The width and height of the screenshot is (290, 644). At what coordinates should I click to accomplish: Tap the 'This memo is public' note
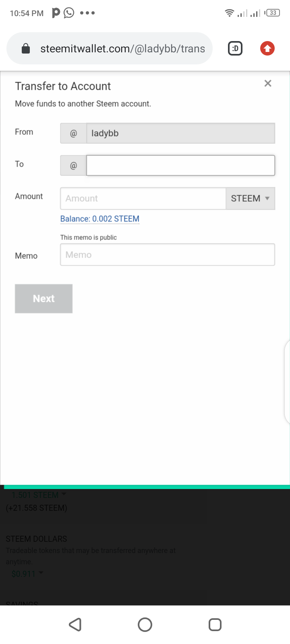tap(89, 237)
